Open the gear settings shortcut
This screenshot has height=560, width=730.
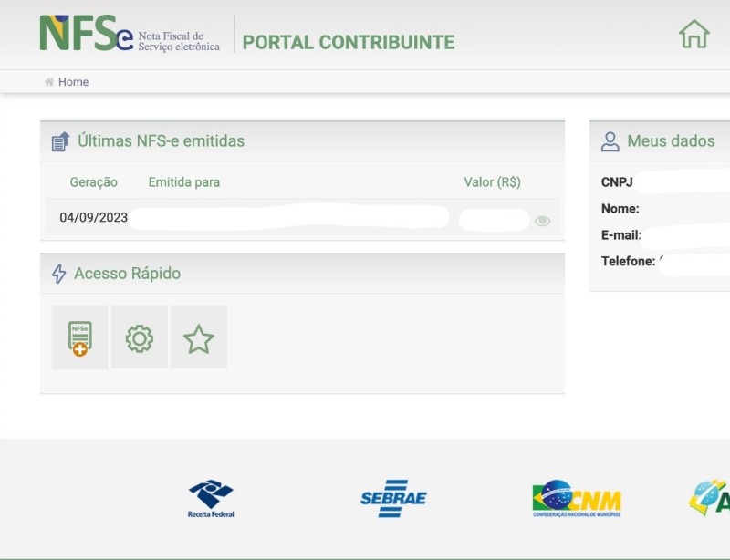[140, 338]
